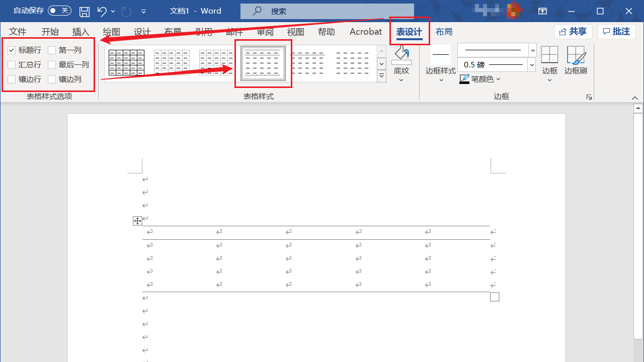Open the 绘图 tab

tap(111, 32)
